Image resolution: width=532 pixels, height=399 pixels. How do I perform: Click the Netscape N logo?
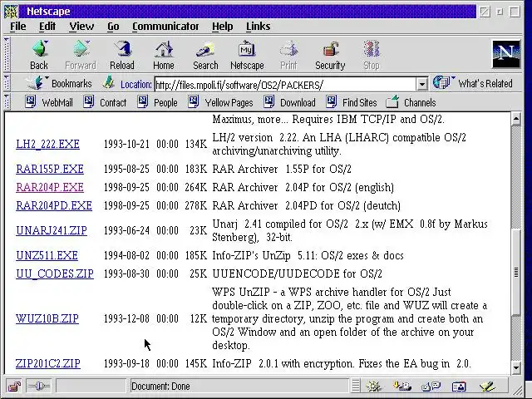click(x=506, y=54)
